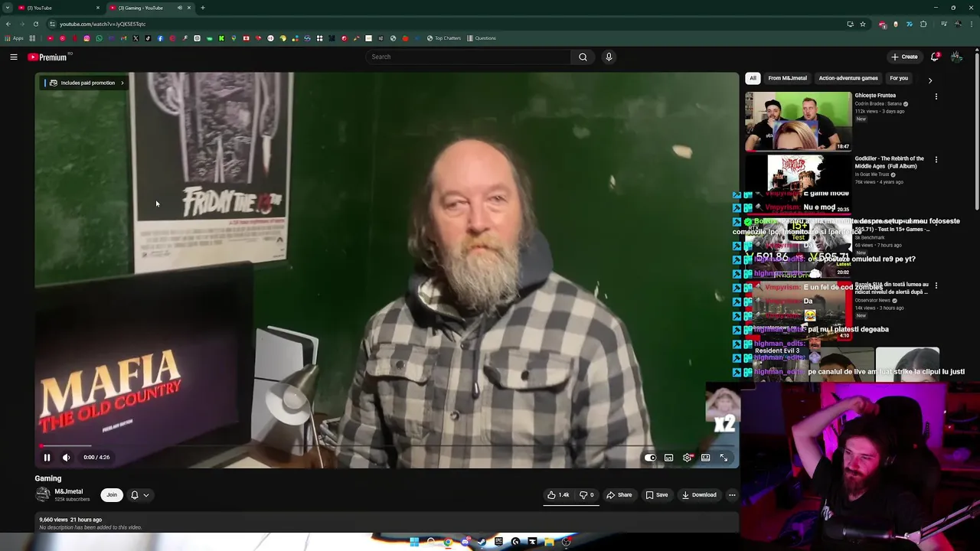
Task: Open player settings gear
Action: (x=687, y=458)
